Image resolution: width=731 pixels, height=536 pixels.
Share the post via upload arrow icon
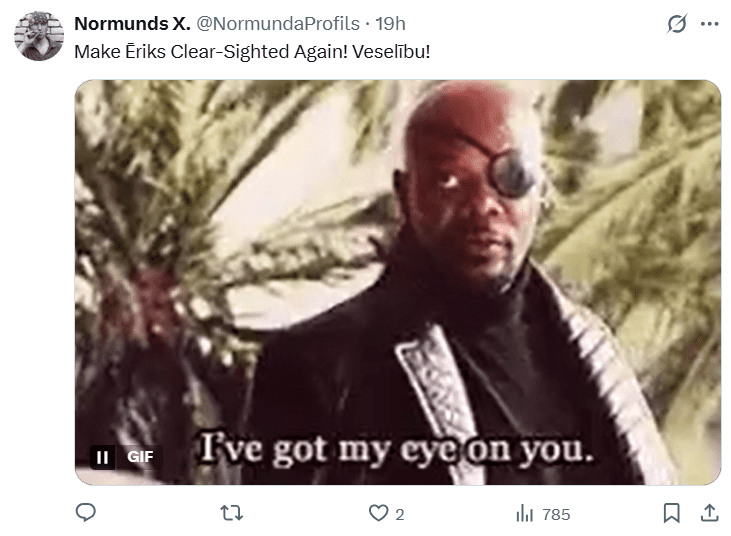[709, 513]
